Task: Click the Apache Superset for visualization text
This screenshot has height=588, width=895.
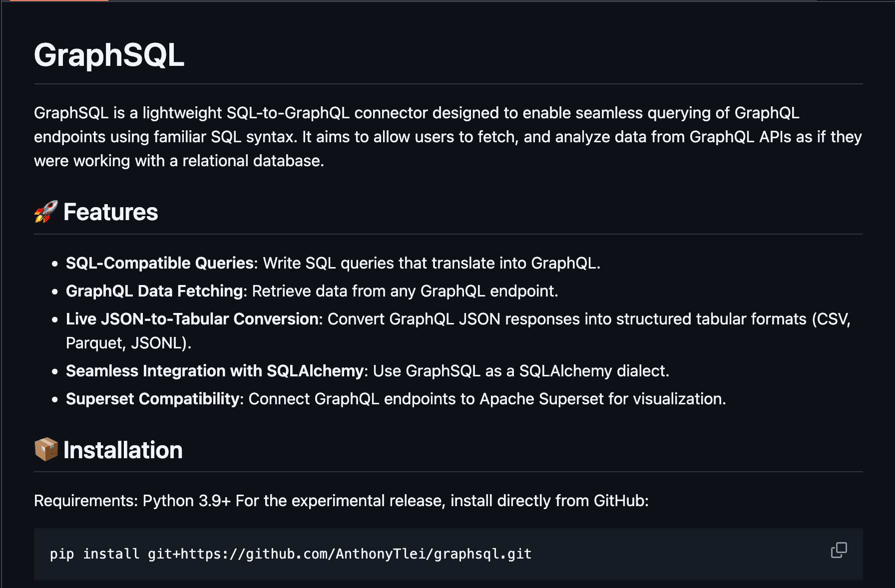Action: coord(602,399)
